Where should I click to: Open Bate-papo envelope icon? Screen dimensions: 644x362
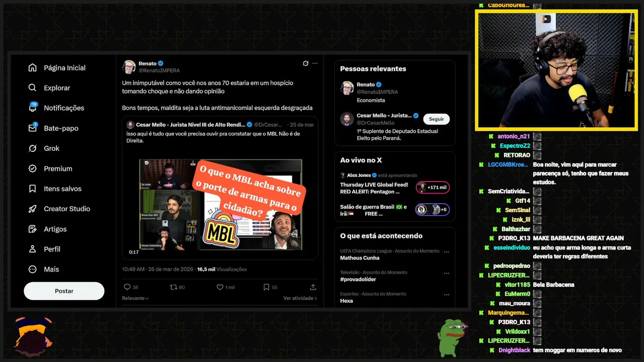click(x=33, y=128)
